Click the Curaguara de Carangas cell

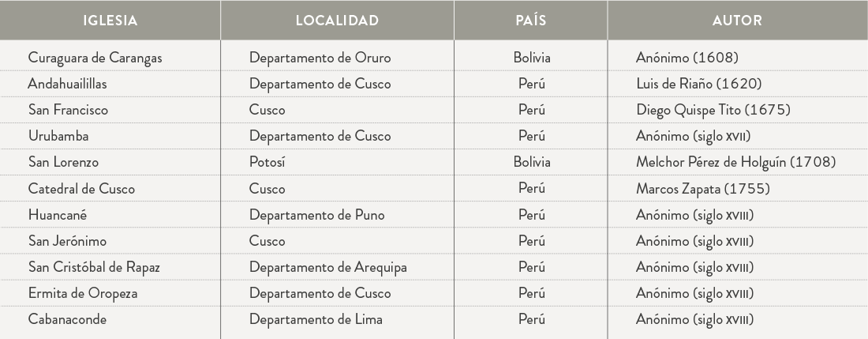[95, 58]
